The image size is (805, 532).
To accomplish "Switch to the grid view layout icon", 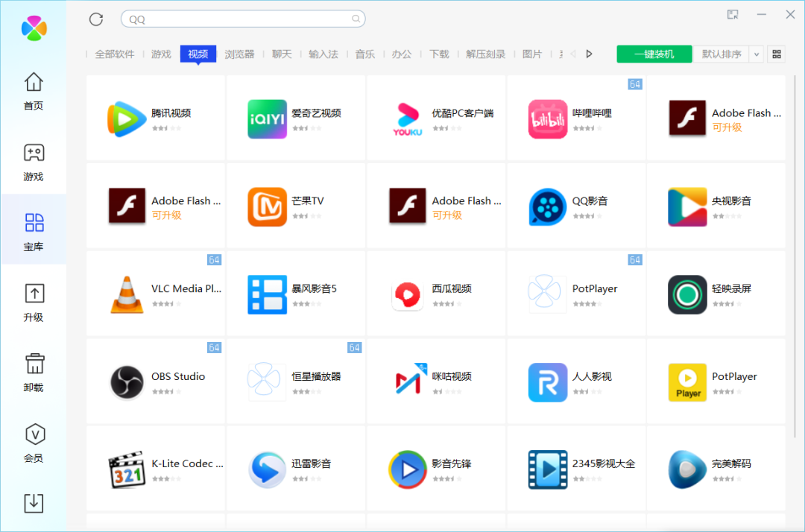I will tap(776, 54).
